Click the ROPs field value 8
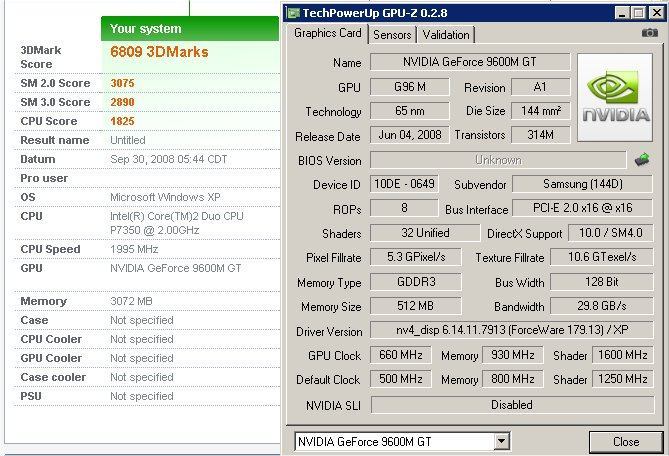 click(404, 208)
